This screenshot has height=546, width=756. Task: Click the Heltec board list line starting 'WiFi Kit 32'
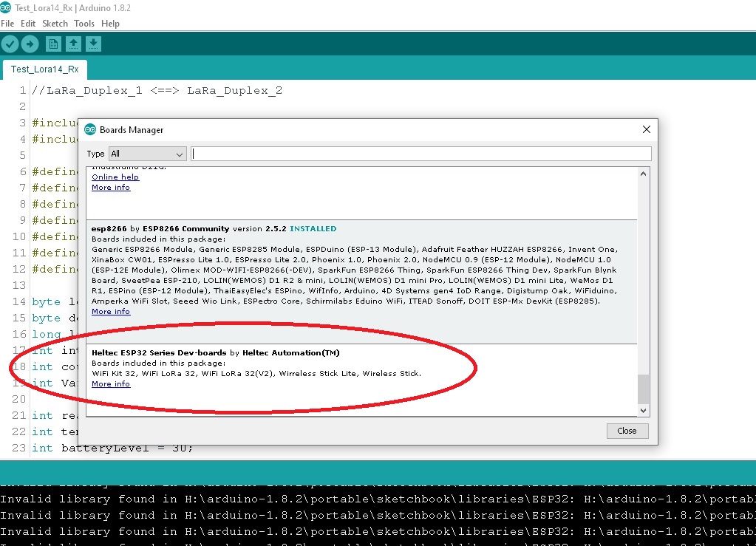point(256,373)
